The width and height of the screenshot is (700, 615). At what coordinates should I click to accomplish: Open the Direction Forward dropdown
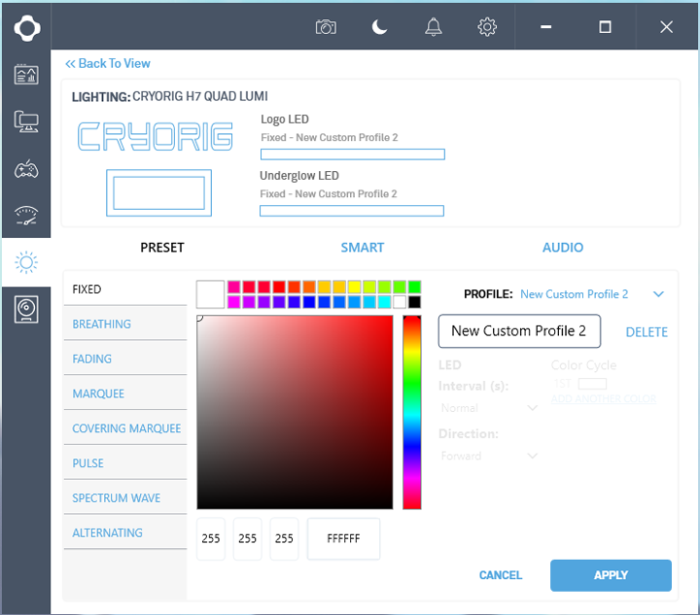point(489,456)
